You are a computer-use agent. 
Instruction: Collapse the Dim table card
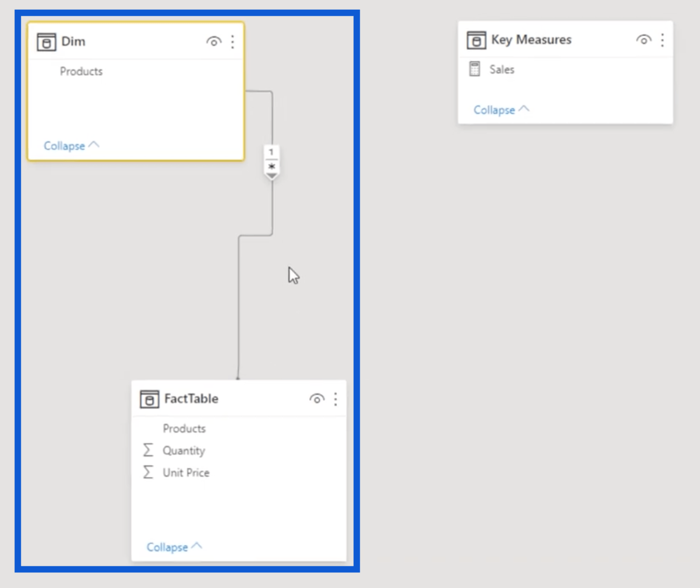pos(71,146)
